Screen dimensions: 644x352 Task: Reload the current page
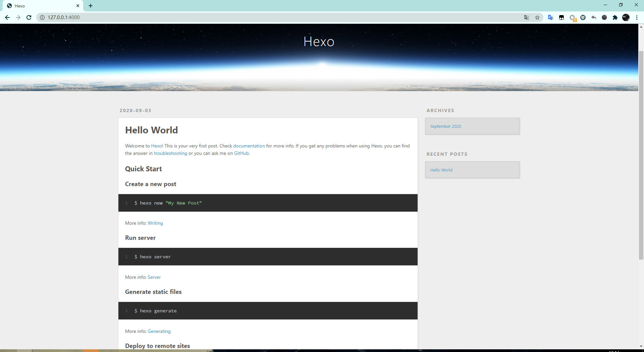point(29,17)
